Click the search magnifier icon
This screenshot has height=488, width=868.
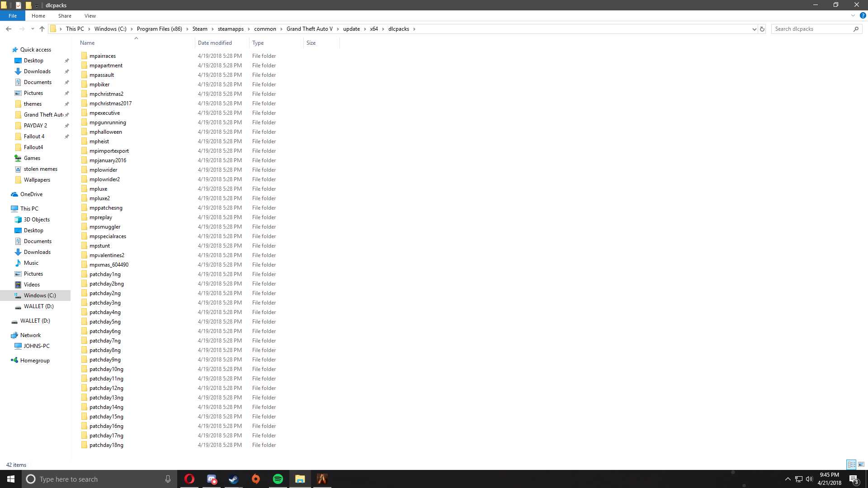tap(856, 29)
